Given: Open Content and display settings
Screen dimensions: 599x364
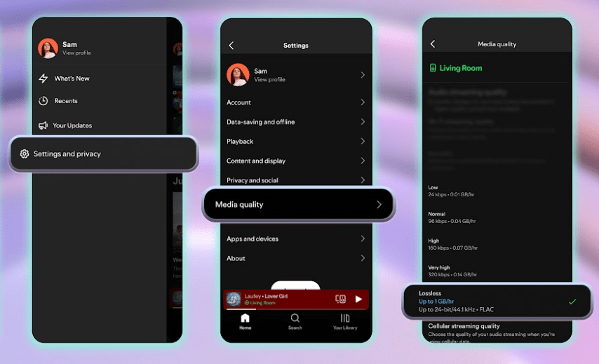Looking at the screenshot, I should 296,161.
